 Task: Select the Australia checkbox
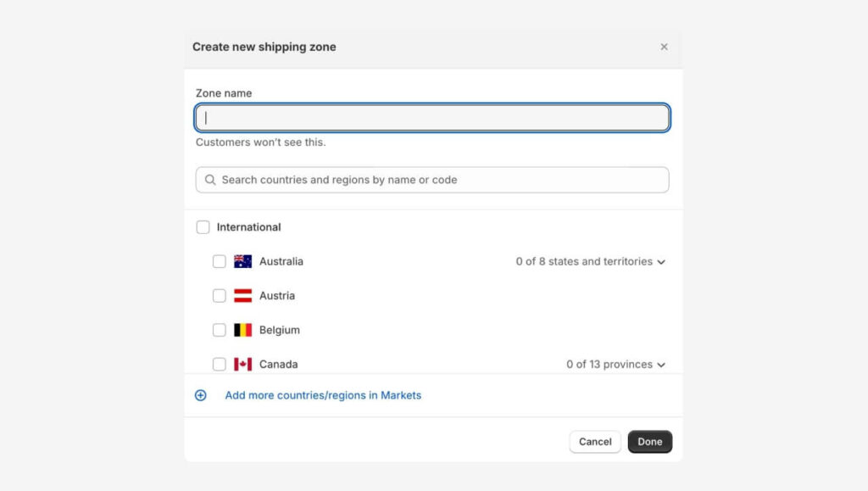(x=219, y=261)
